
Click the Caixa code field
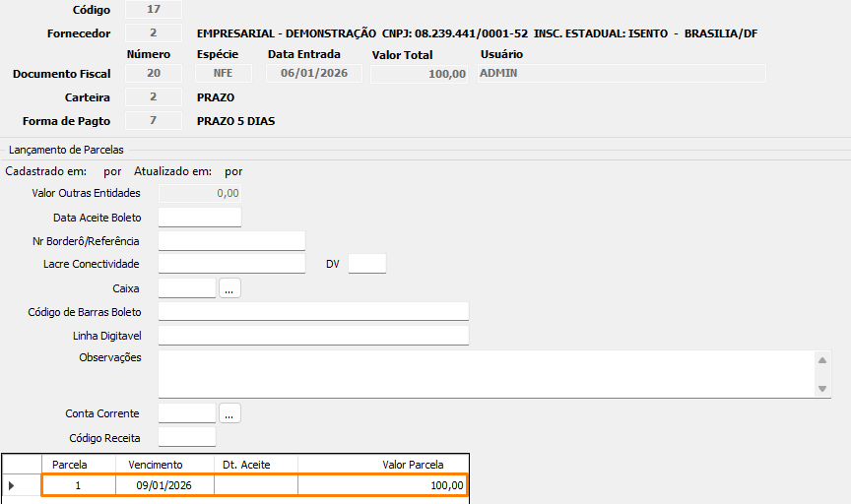click(187, 288)
